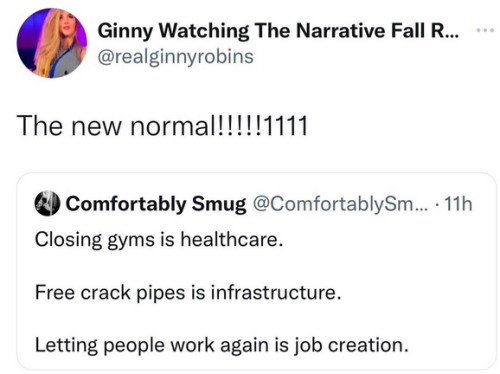Click Comfortably Smug's small avatar
The width and height of the screenshot is (500, 374).
pyautogui.click(x=47, y=203)
